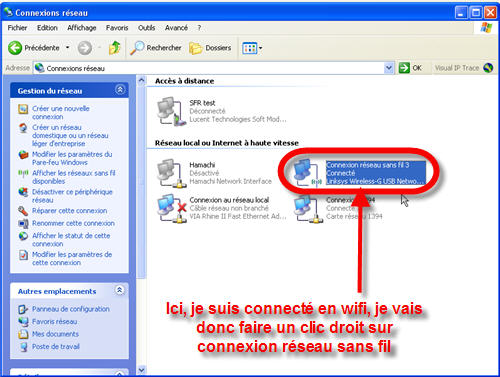Open the Précédente history dropdown arrow

pos(67,48)
